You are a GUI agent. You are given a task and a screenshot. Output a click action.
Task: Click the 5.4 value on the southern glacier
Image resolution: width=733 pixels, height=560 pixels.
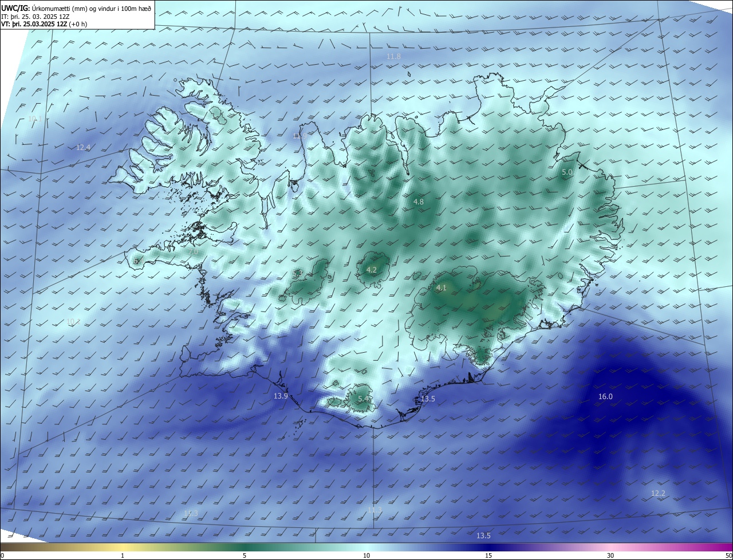click(x=363, y=399)
